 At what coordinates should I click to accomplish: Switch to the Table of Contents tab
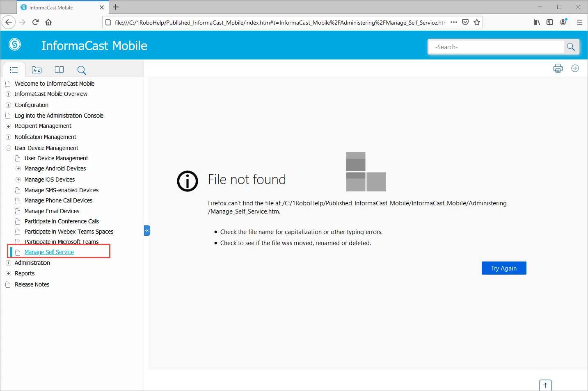tap(14, 70)
